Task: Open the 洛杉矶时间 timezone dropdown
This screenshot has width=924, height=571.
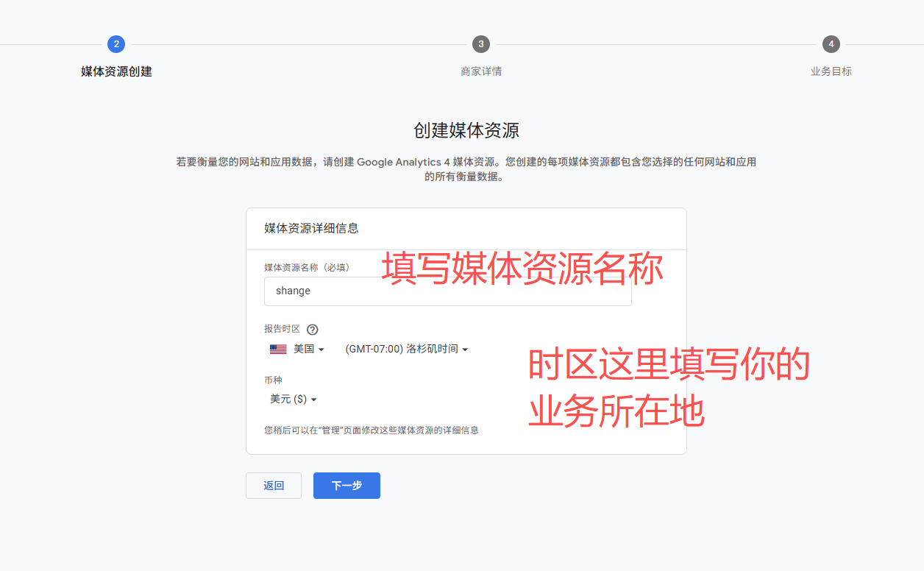Action: point(407,349)
